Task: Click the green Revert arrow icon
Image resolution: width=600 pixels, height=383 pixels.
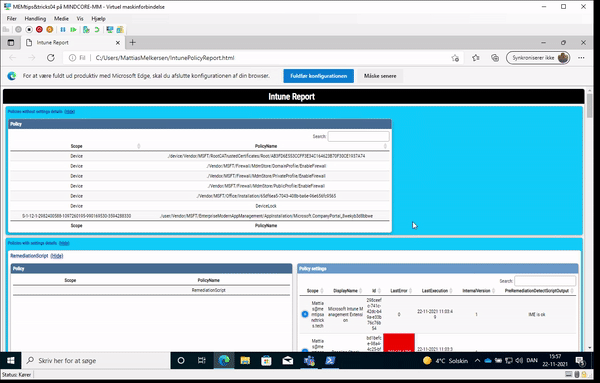Action: coord(97,29)
